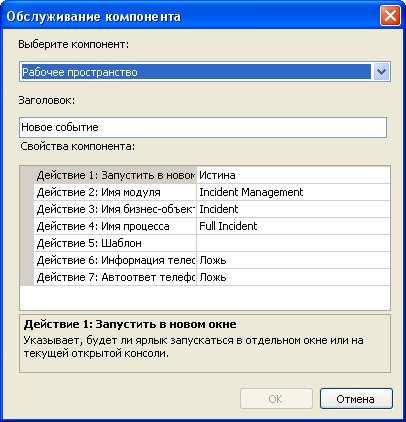
Task: Open the component dropdown arrow
Action: tap(381, 72)
